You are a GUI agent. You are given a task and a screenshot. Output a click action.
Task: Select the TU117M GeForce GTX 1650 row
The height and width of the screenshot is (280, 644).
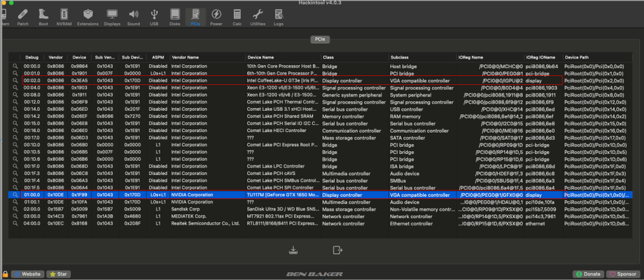[x=320, y=194]
